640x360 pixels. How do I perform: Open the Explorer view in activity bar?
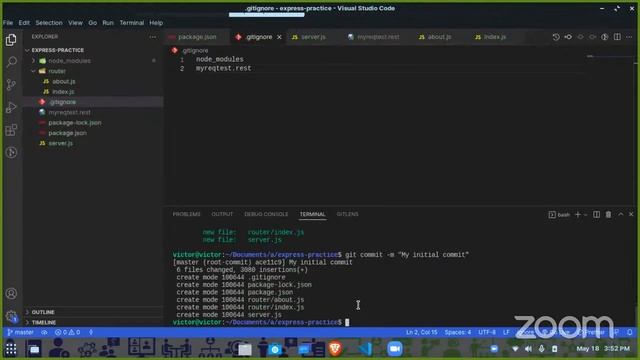tap(11, 40)
